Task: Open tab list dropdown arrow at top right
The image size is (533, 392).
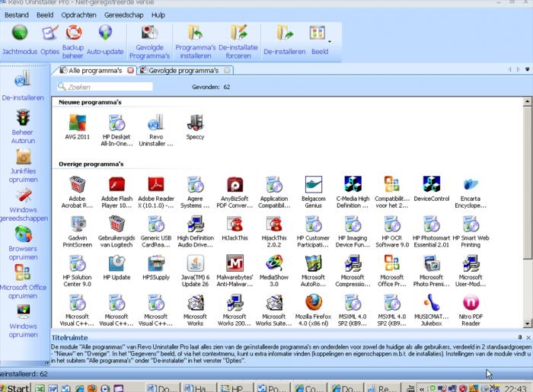Action: pyautogui.click(x=527, y=69)
